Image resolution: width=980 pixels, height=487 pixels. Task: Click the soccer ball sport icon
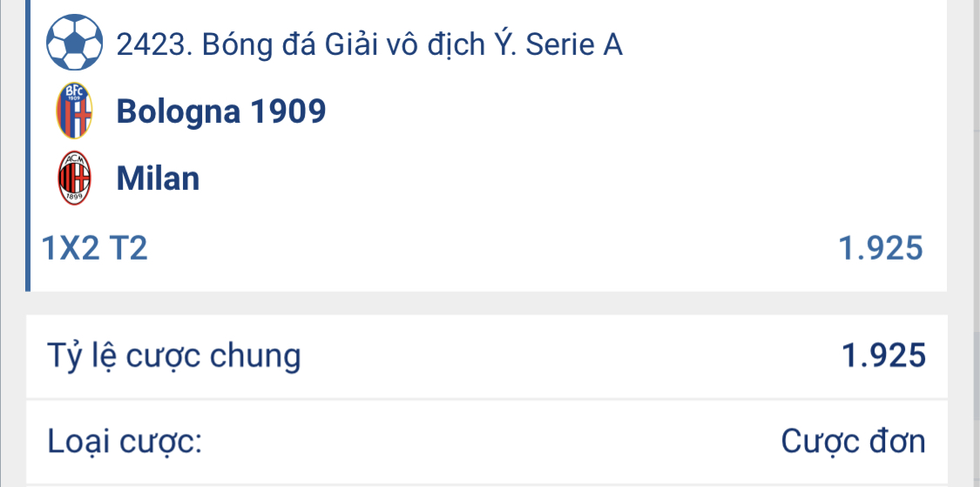[73, 43]
